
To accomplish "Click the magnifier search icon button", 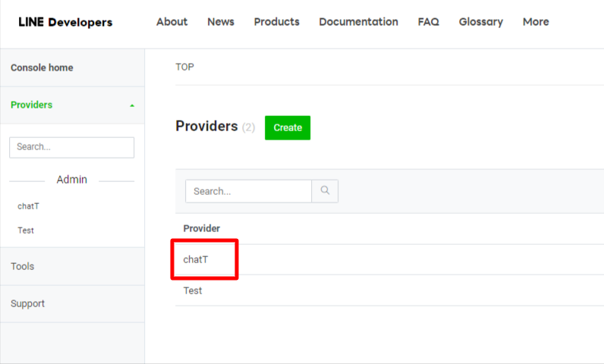I will [x=325, y=191].
